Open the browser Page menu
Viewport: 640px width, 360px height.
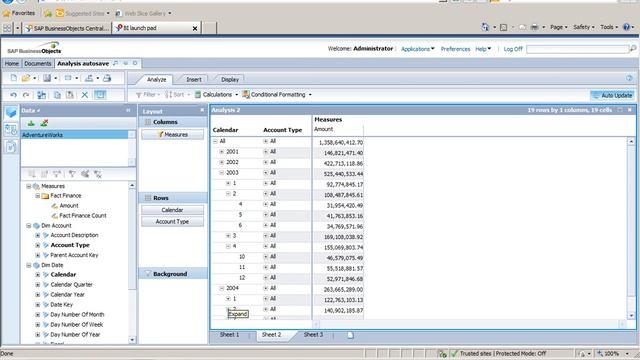tap(559, 27)
